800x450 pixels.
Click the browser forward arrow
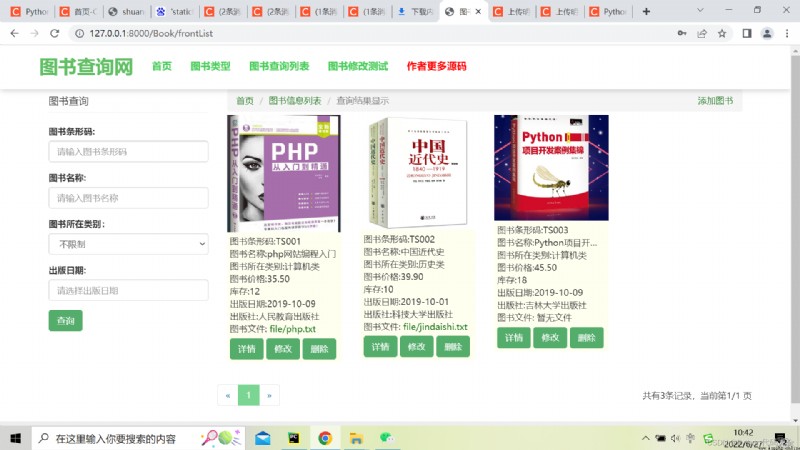click(x=34, y=33)
